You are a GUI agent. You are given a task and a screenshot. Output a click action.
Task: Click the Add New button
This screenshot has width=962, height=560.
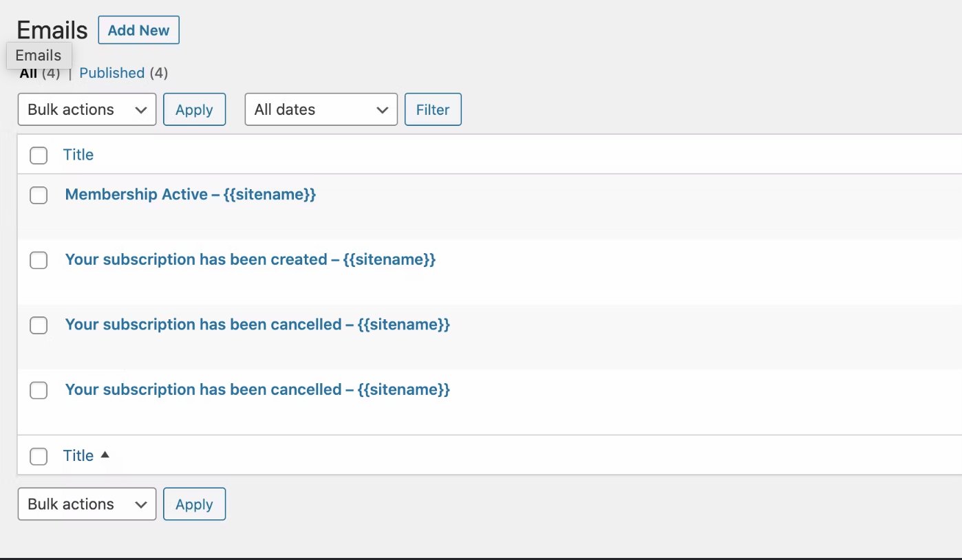(138, 30)
